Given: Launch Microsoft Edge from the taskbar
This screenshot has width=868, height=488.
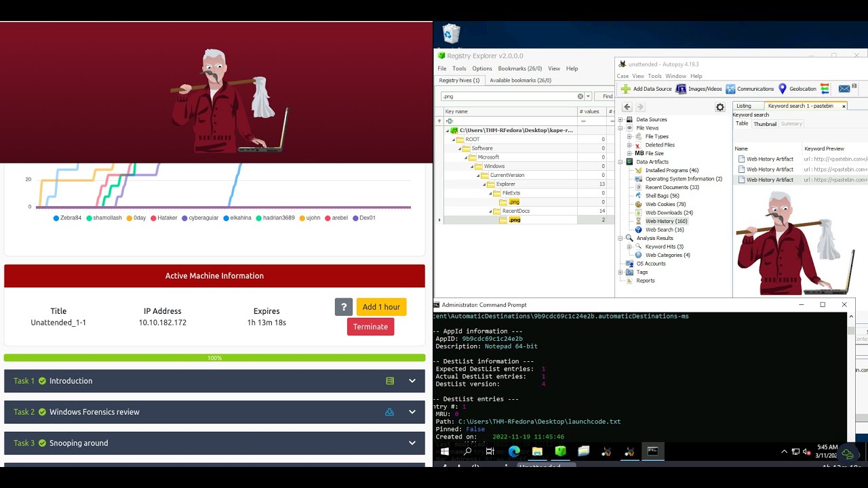Looking at the screenshot, I should (x=514, y=451).
